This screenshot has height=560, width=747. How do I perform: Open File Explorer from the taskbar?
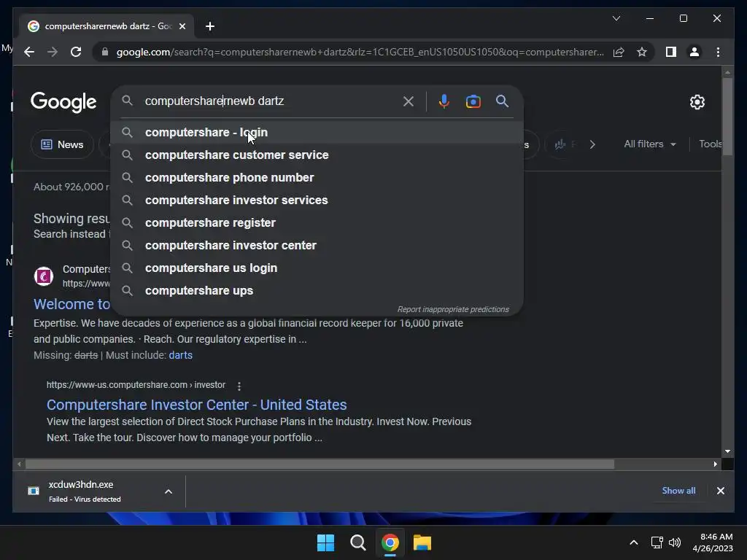point(422,542)
